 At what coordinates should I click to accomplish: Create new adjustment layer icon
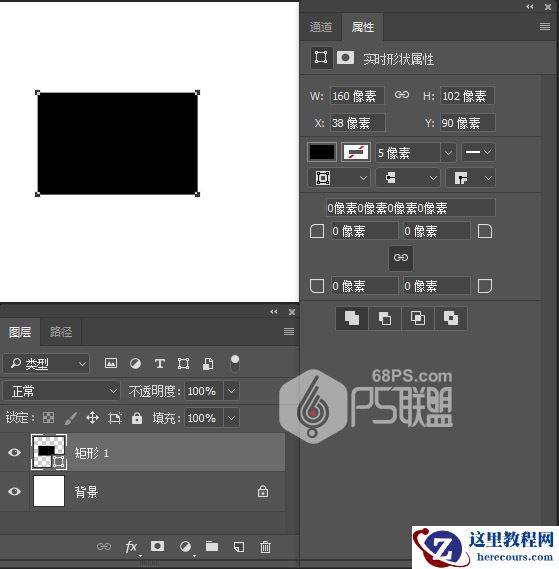pos(185,546)
